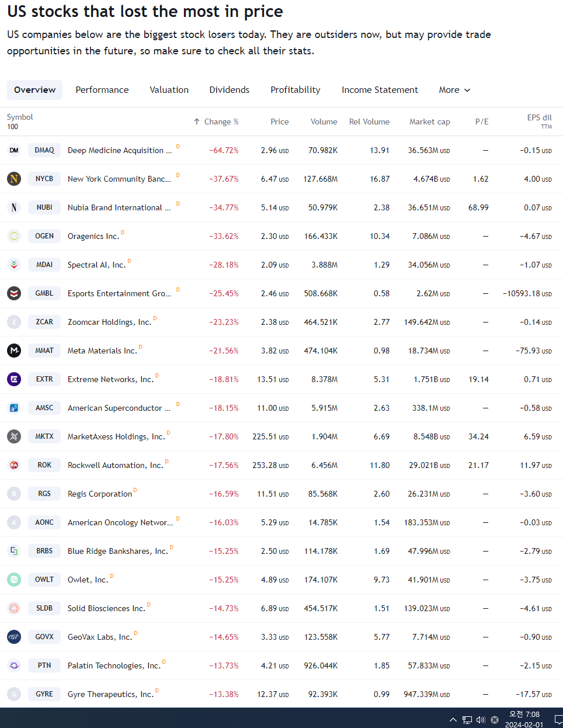Open the Meta Materials Inc. link

tap(102, 351)
